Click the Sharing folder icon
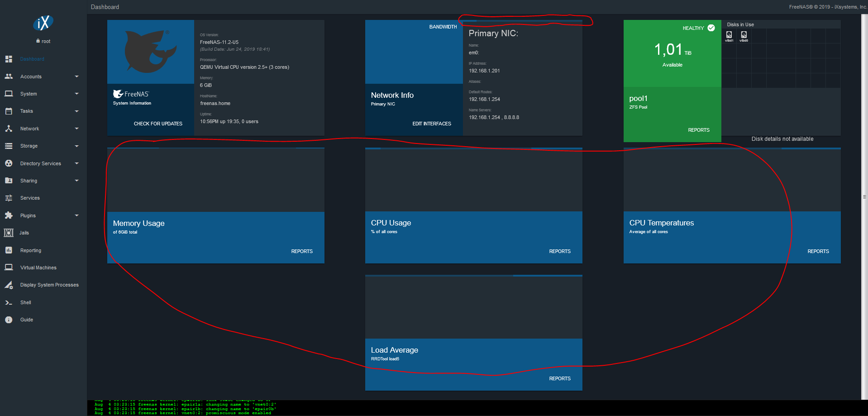Screen dimensions: 868x416 pyautogui.click(x=9, y=181)
